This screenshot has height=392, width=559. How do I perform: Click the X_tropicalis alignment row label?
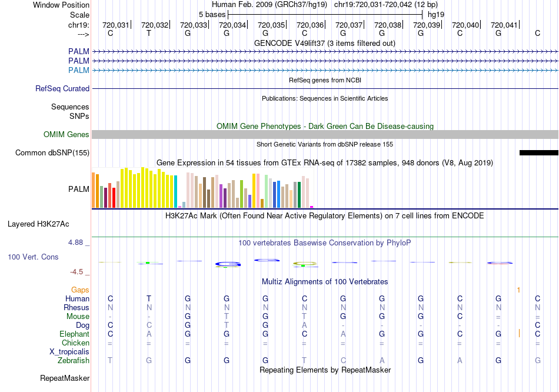(69, 352)
